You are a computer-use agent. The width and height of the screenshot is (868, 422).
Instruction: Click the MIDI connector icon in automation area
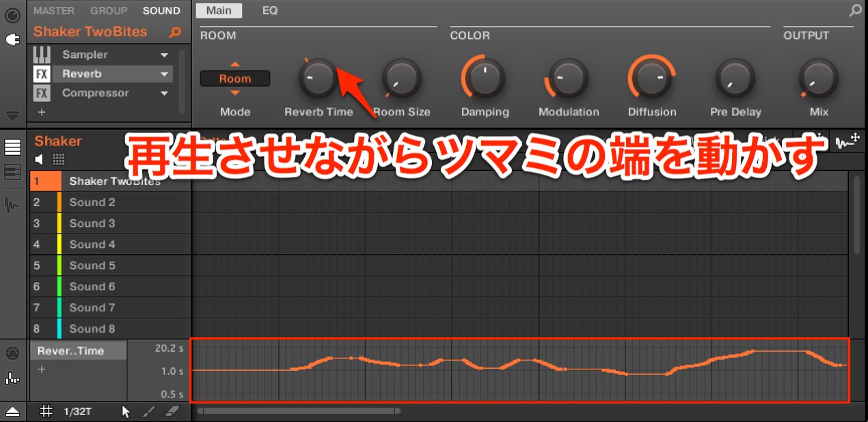pyautogui.click(x=12, y=353)
